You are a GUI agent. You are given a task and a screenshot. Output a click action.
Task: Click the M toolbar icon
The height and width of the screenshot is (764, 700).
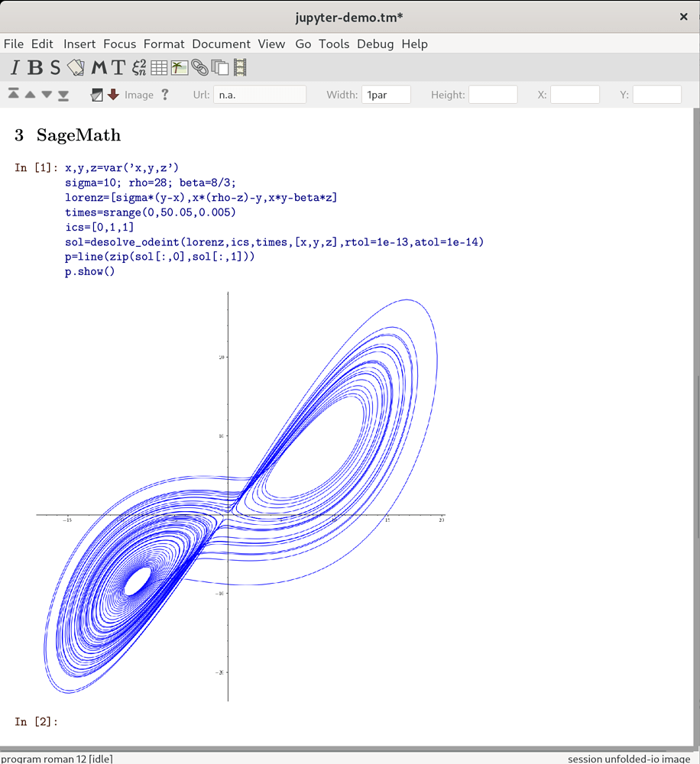(x=99, y=68)
